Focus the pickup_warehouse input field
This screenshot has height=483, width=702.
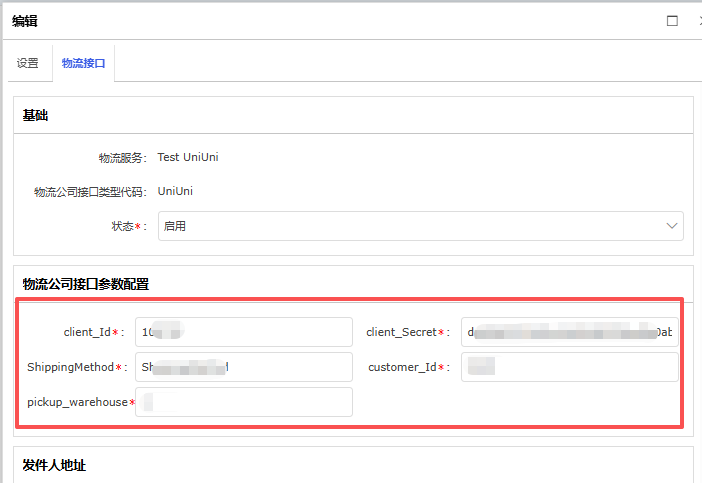(x=245, y=402)
